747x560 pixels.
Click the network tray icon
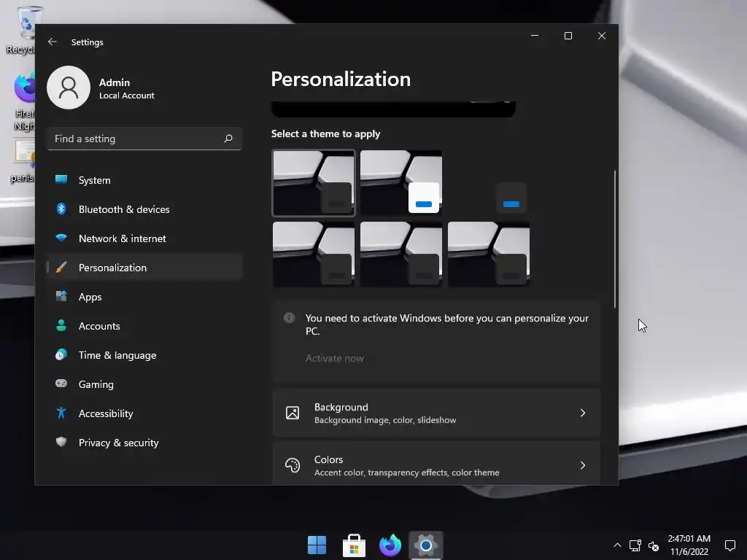pyautogui.click(x=635, y=545)
